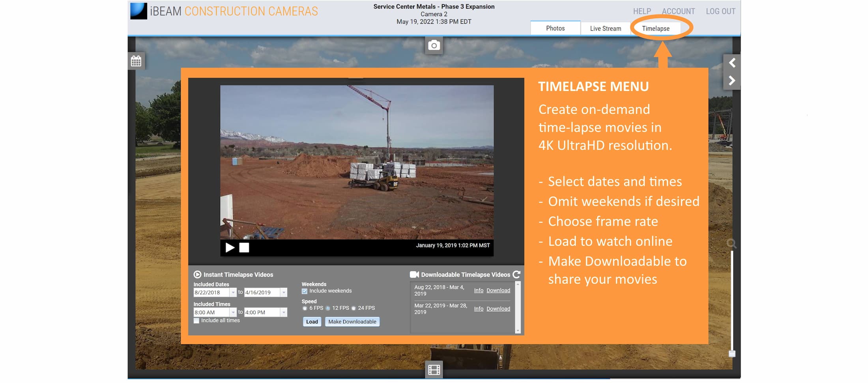Screen dimensions: 868x383
Task: Switch to the Live Stream tab
Action: pos(605,28)
